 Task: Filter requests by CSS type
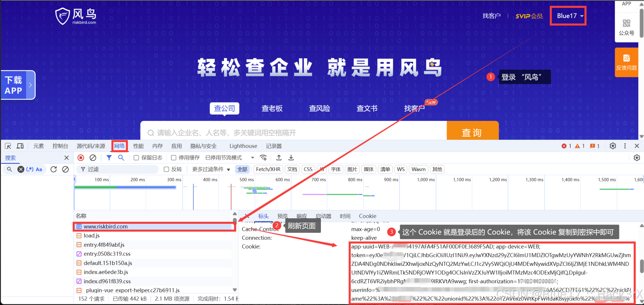pos(308,169)
